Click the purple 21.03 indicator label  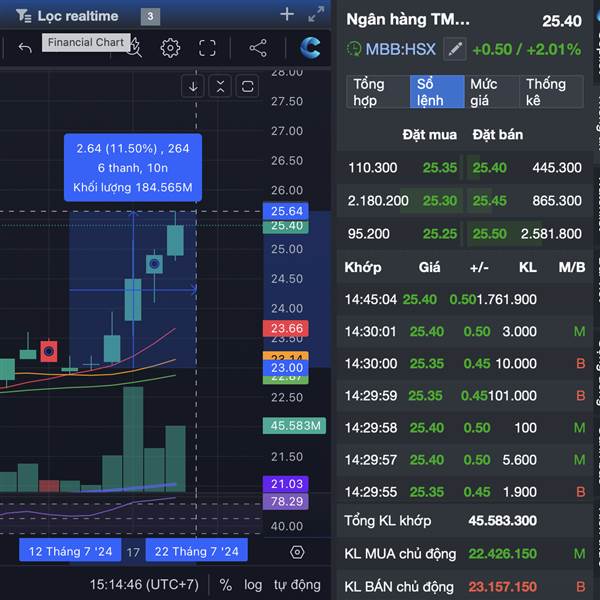pyautogui.click(x=286, y=484)
